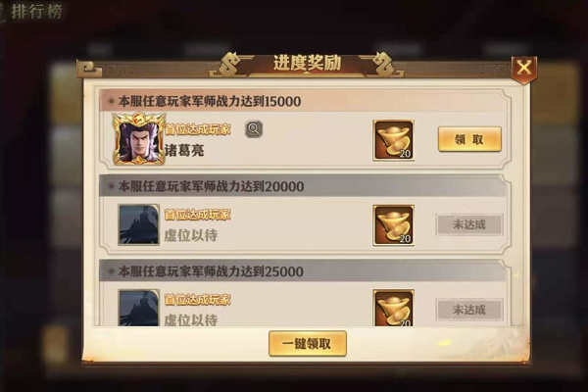The width and height of the screenshot is (588, 392).
Task: Select the 军师战力达到20000 header bar
Action: pyautogui.click(x=303, y=186)
